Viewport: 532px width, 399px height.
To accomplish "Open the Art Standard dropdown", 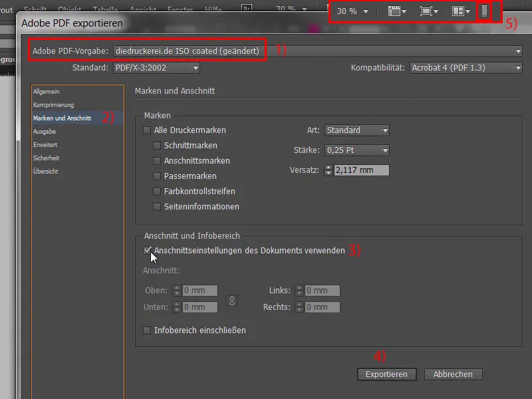I will (x=357, y=130).
